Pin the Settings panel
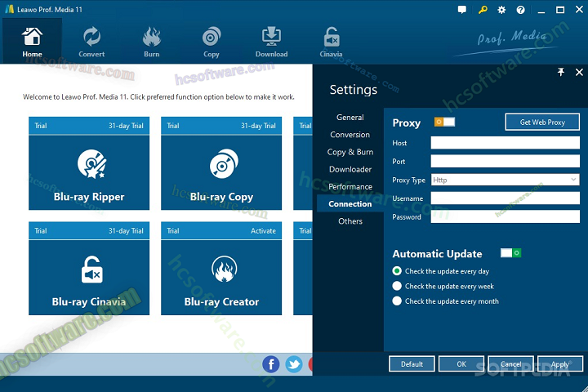Image resolution: width=588 pixels, height=392 pixels. [560, 72]
